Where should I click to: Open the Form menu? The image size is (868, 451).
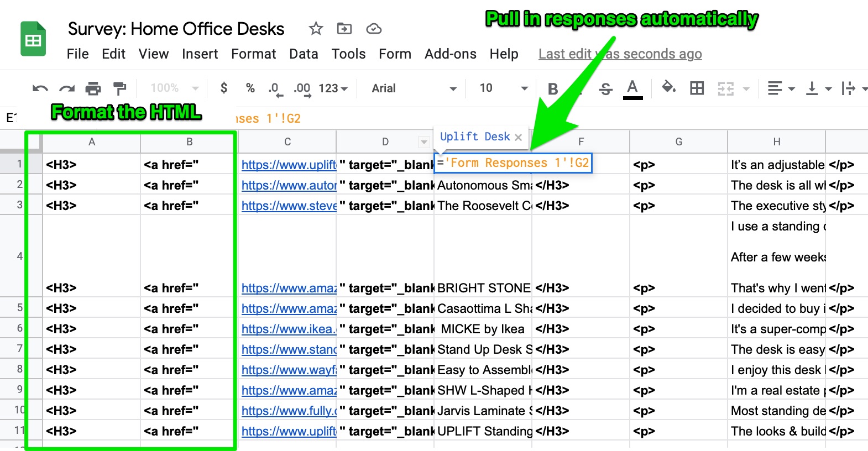pyautogui.click(x=395, y=54)
